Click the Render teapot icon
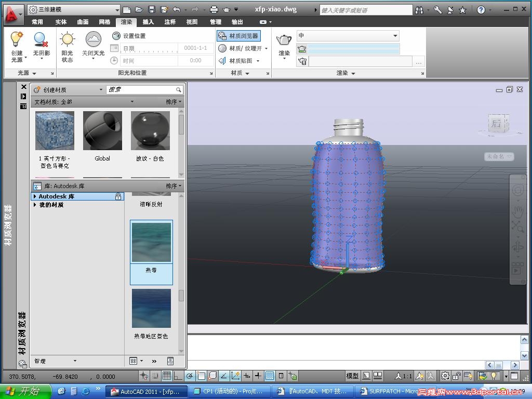Screen dimensions: 532x399 (x=284, y=41)
